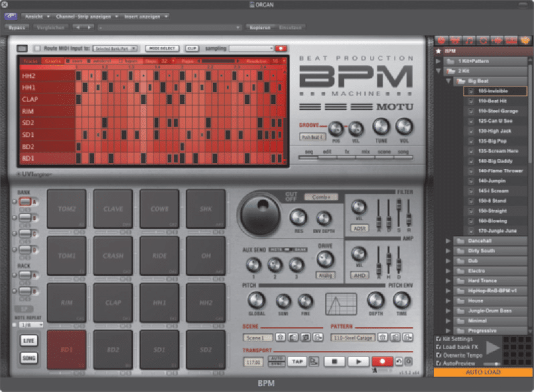
Task: Click the favorites star icon beside BPM
Action: [x=438, y=51]
